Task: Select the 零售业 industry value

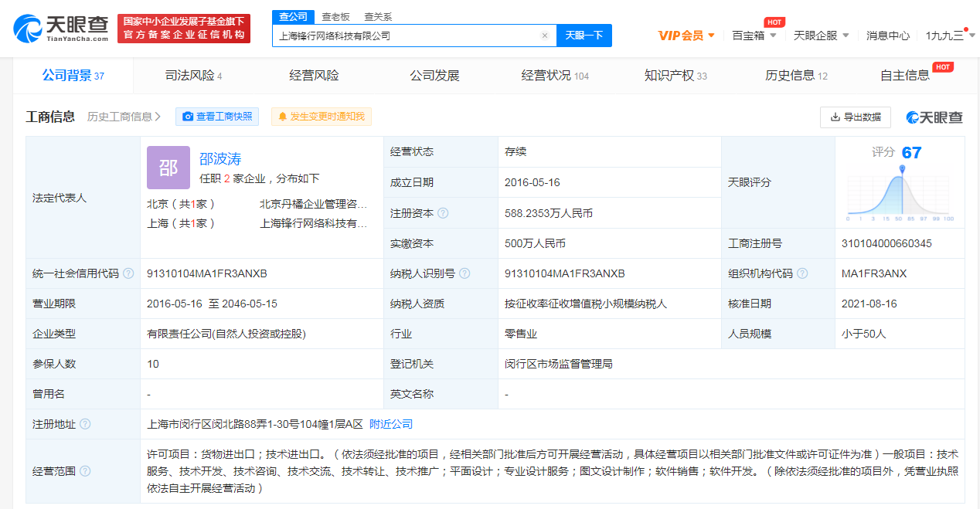Action: pos(521,334)
